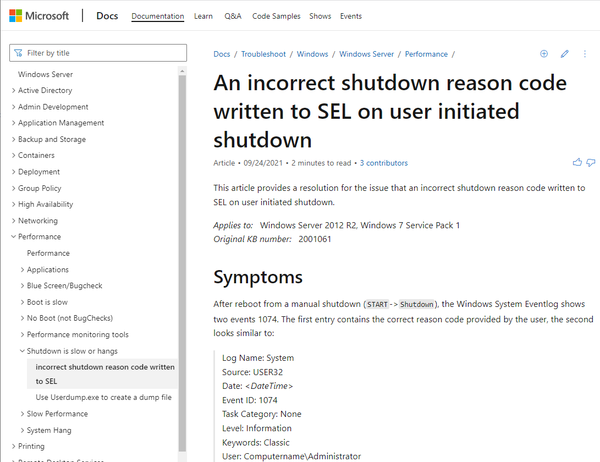Image resolution: width=600 pixels, height=462 pixels.
Task: Open the Docs home link in header
Action: pyautogui.click(x=107, y=16)
